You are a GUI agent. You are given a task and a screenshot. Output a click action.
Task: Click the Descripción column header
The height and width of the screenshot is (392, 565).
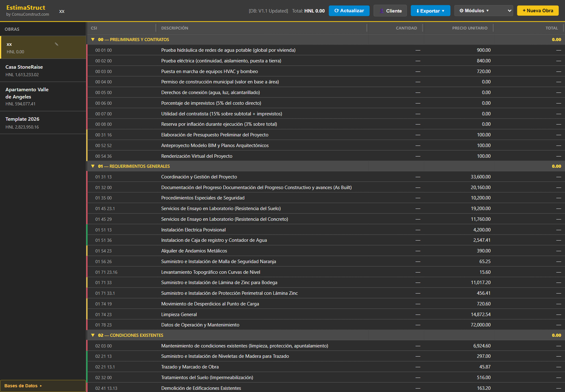[x=174, y=28]
